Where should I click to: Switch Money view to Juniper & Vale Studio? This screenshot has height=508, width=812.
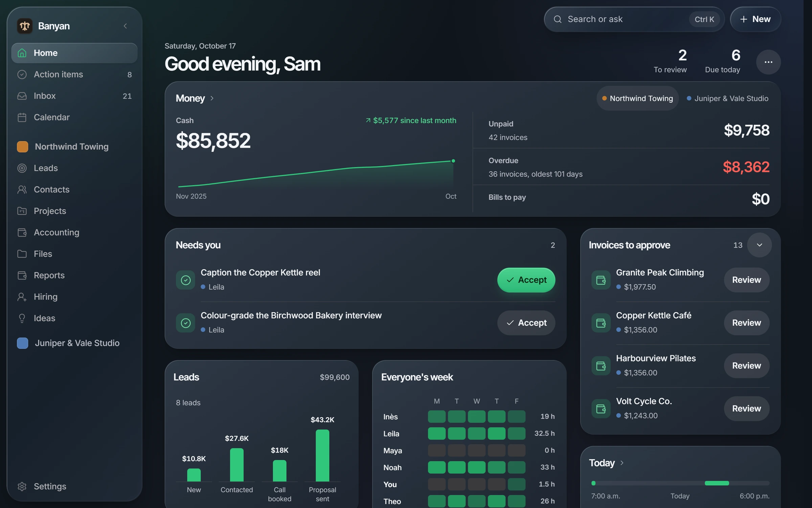tap(727, 98)
